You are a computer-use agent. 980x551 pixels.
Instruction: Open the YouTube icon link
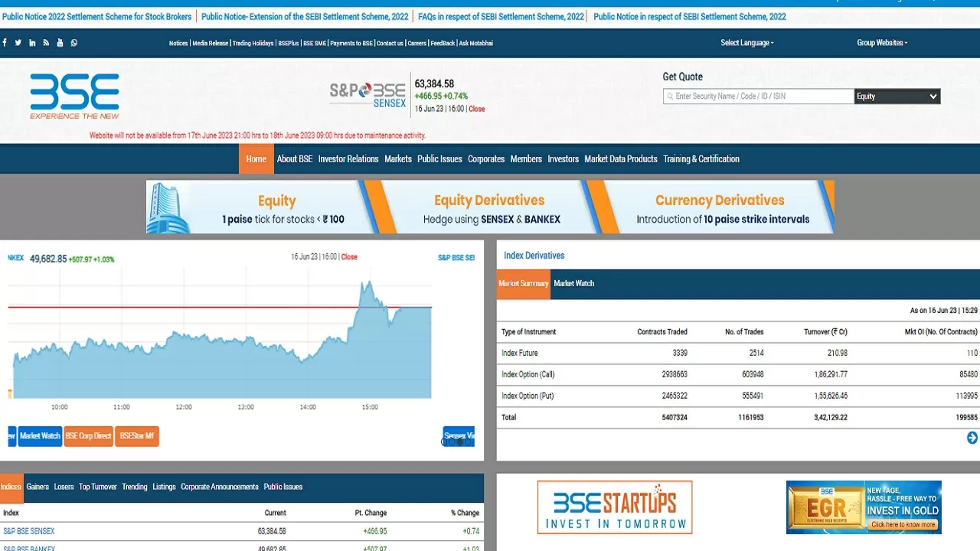click(x=60, y=43)
